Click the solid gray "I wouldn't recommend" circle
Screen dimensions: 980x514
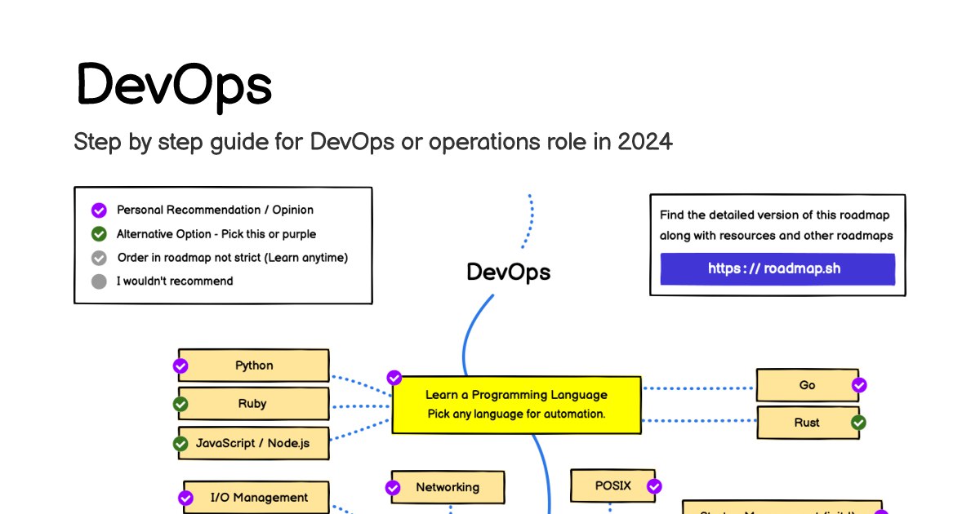pos(99,281)
